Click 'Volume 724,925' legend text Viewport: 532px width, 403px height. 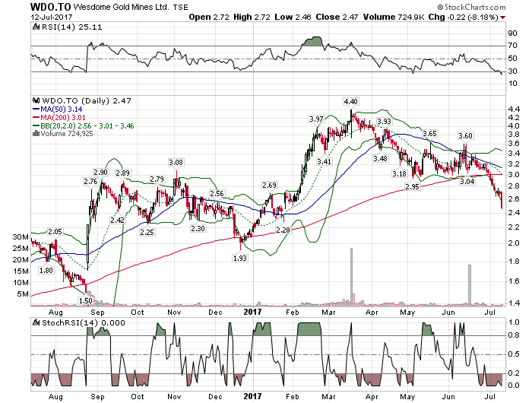tap(67, 133)
